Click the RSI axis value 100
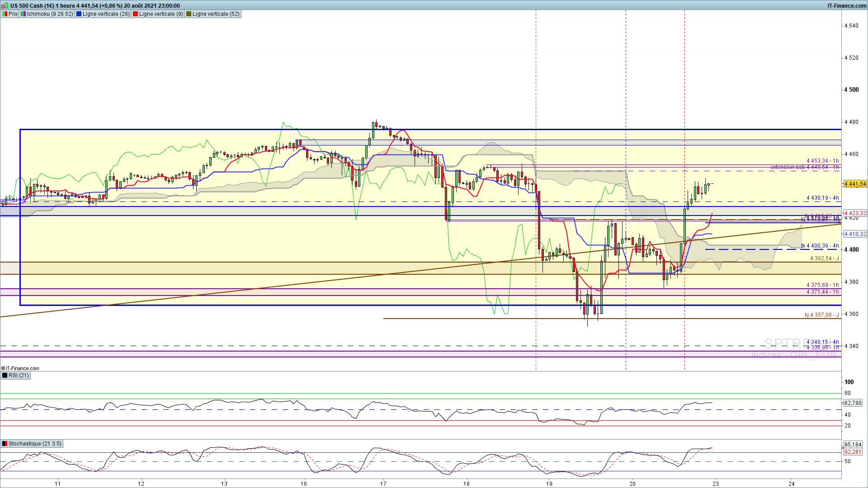868x488 pixels. click(849, 382)
